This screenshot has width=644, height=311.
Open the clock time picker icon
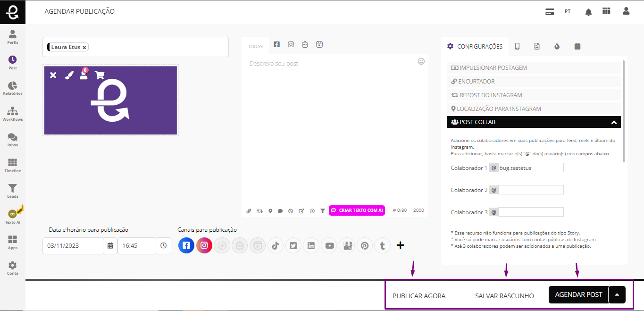click(163, 246)
